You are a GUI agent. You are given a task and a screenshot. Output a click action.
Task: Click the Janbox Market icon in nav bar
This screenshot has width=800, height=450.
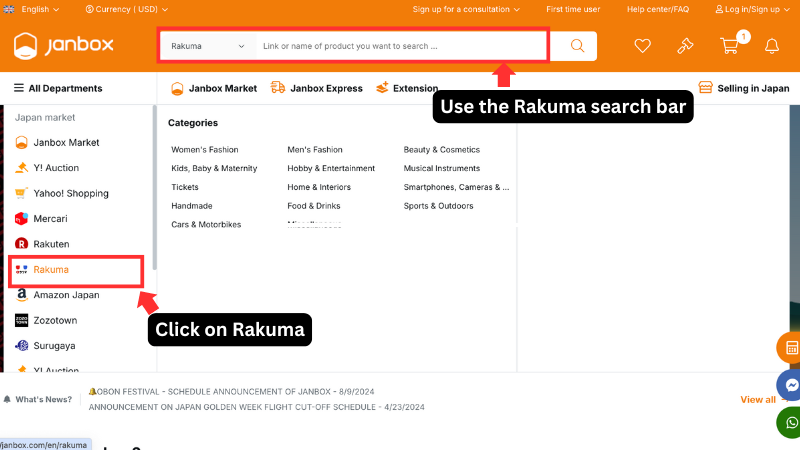point(177,88)
